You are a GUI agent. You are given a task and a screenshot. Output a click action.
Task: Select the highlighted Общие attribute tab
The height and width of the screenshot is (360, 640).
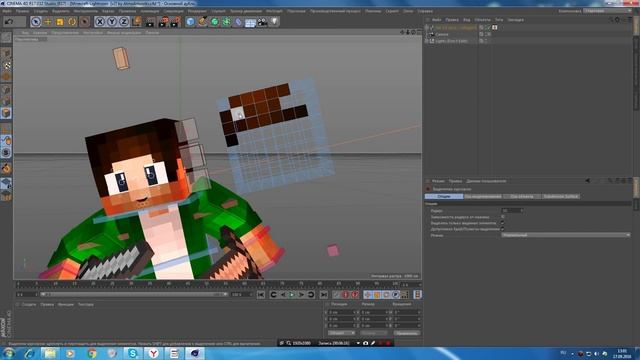coord(444,196)
